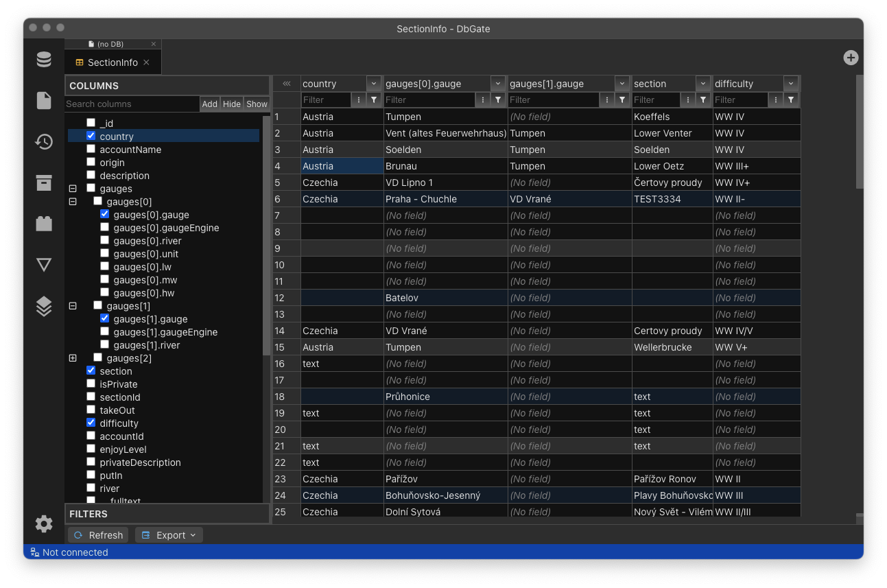Select row number 12 header
Image resolution: width=887 pixels, height=588 pixels.
287,298
